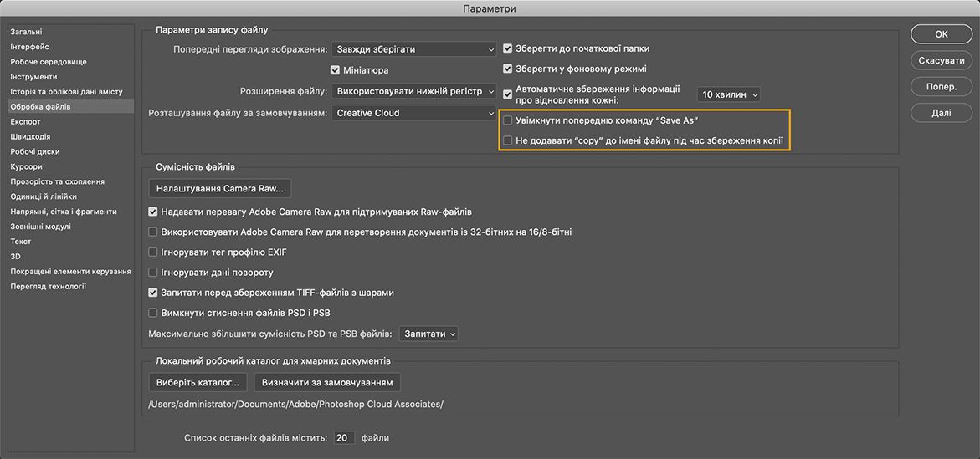Open the Creative Cloud default location dropdown
Viewport: 980px width, 459px height.
414,113
